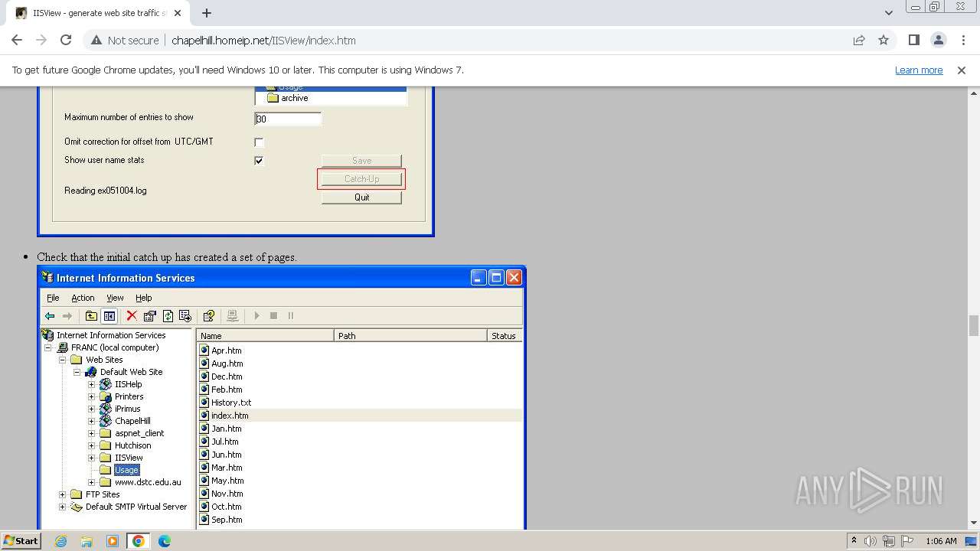This screenshot has height=551, width=980.
Task: Open Windows Explorer from taskbar
Action: click(x=87, y=541)
